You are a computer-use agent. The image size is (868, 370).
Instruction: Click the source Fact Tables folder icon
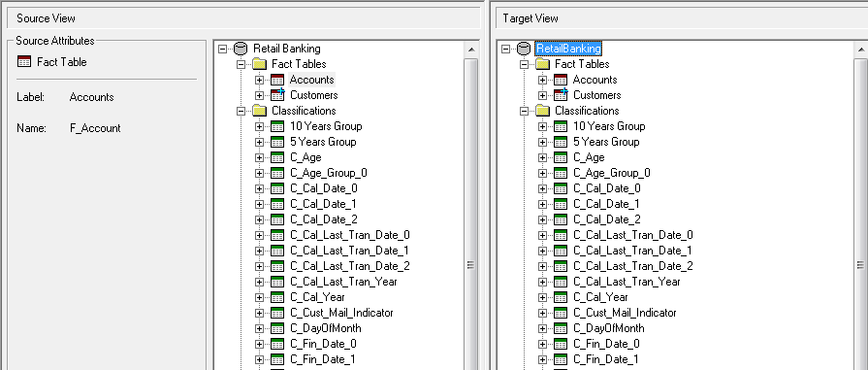pos(259,64)
